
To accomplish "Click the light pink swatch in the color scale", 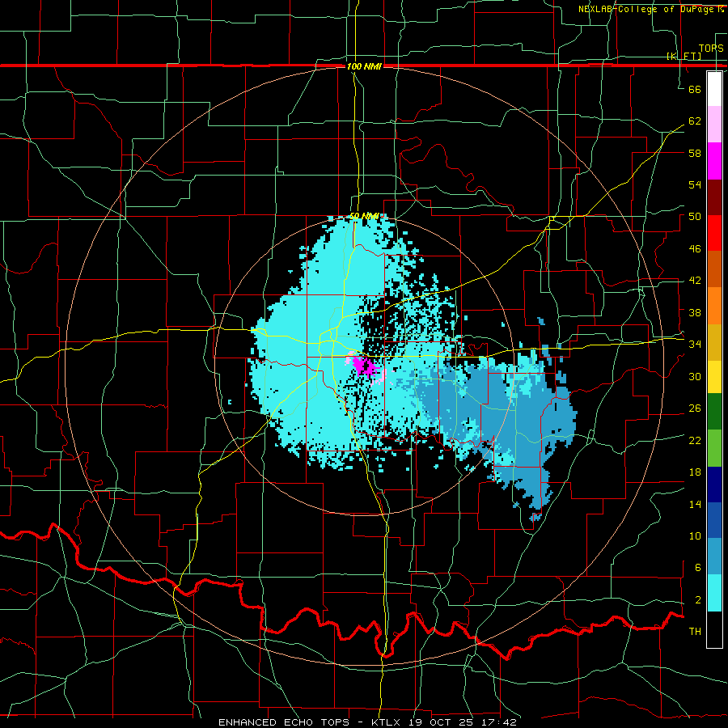I will click(x=714, y=125).
